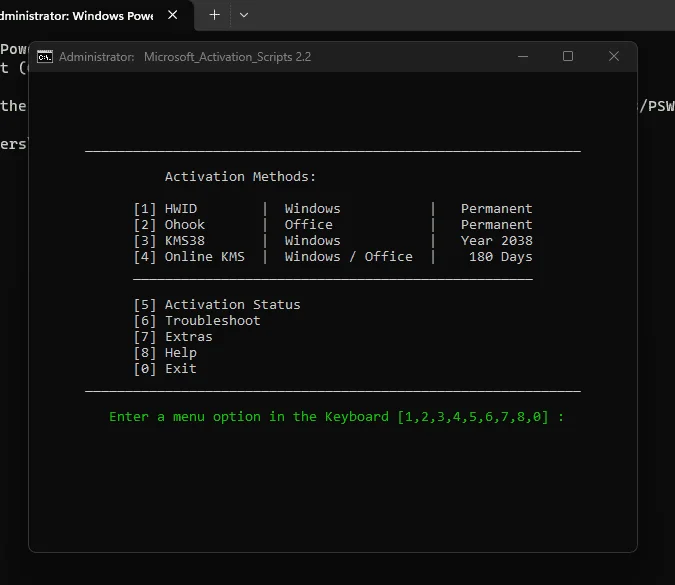Click the cmd icon in MAS title bar

point(45,57)
